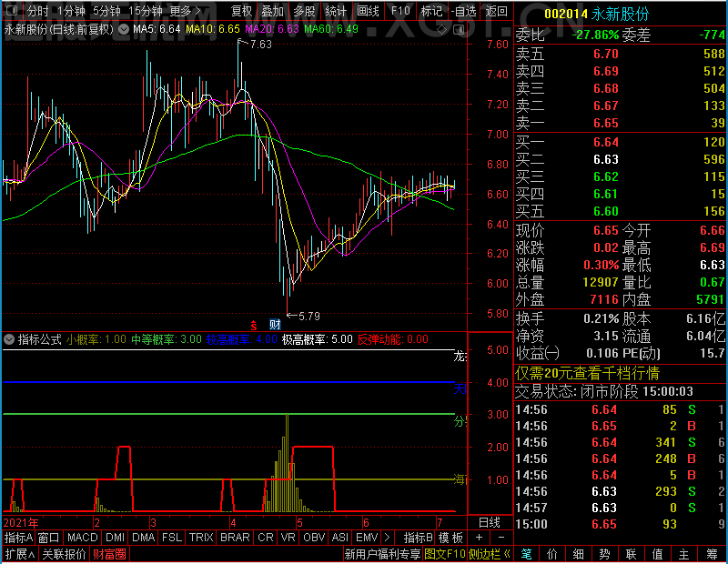This screenshot has height=564, width=728.
Task: Select the 联 related tab
Action: tap(631, 554)
